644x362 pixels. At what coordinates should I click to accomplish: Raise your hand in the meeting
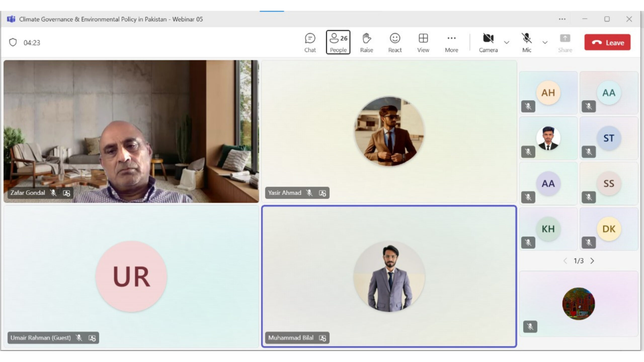367,42
